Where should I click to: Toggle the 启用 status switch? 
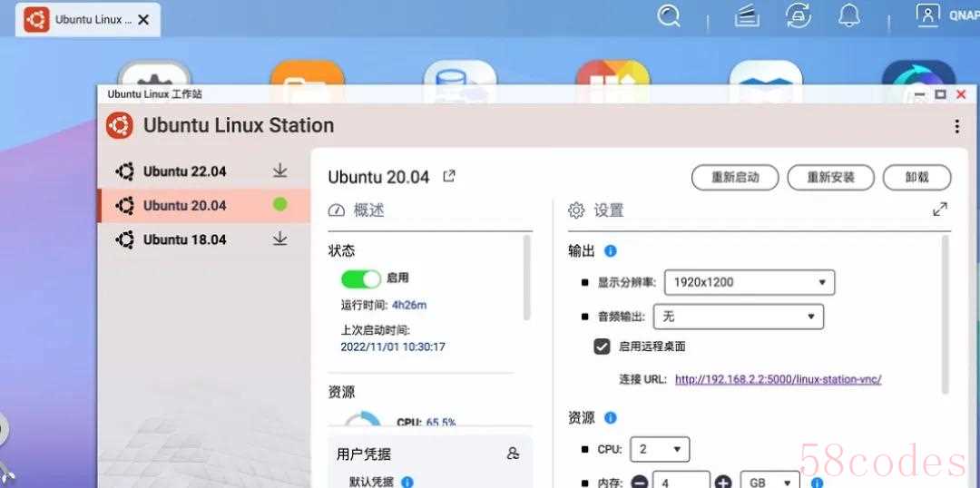[x=360, y=278]
